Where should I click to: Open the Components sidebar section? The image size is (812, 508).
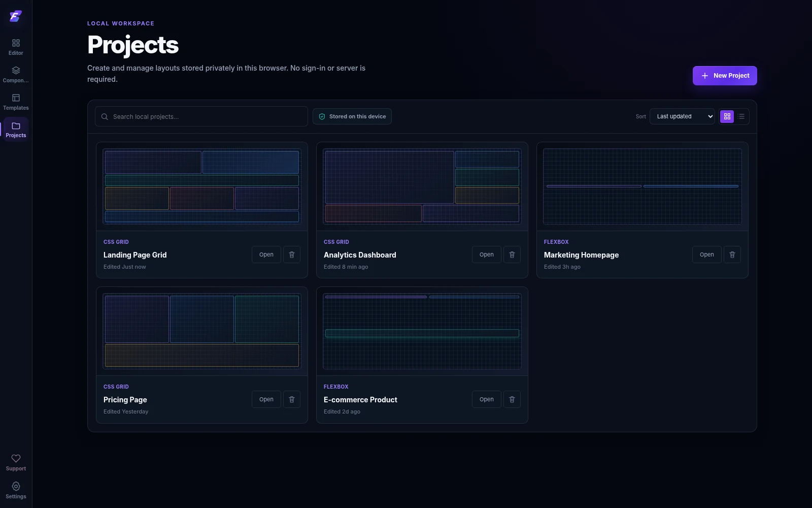[16, 74]
